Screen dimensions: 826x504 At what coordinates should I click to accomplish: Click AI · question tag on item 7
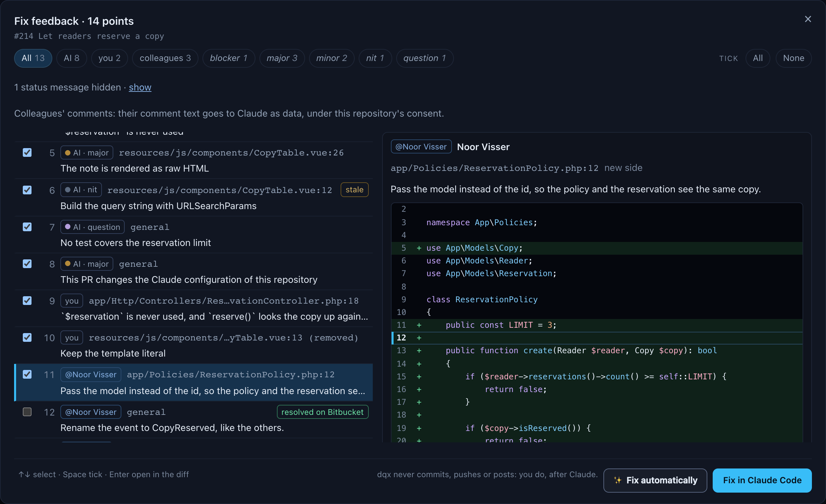point(92,227)
